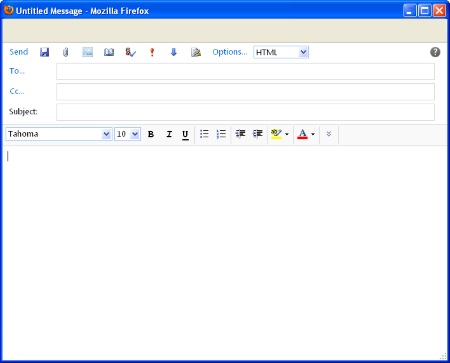
Task: Open the font size 10 dropdown
Action: click(x=127, y=134)
